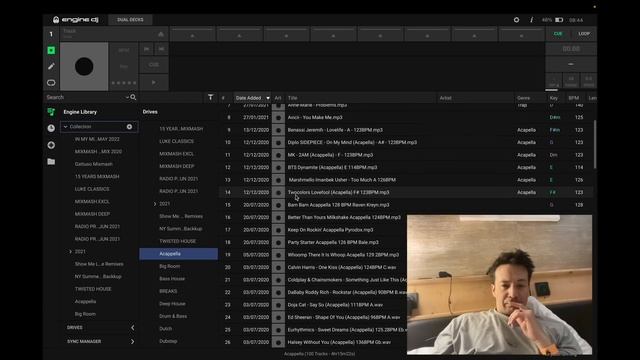
Task: Click art thumbnail of Bam Bam Acappella
Action: pyautogui.click(x=278, y=205)
